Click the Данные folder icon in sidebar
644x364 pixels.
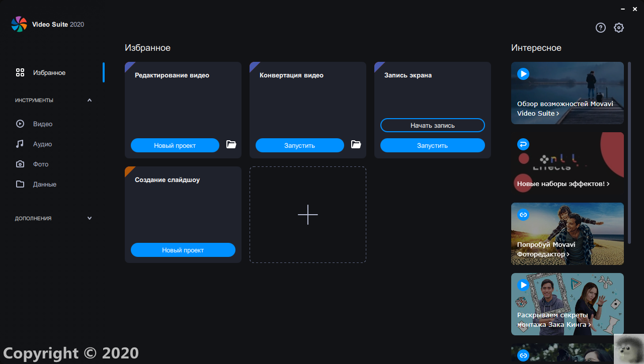pos(20,184)
